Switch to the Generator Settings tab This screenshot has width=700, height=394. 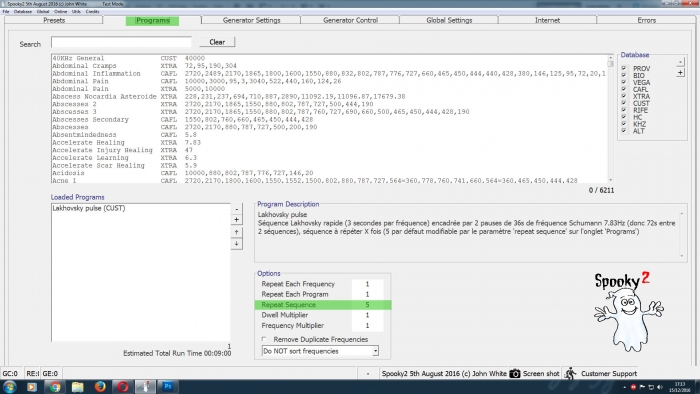pyautogui.click(x=251, y=20)
